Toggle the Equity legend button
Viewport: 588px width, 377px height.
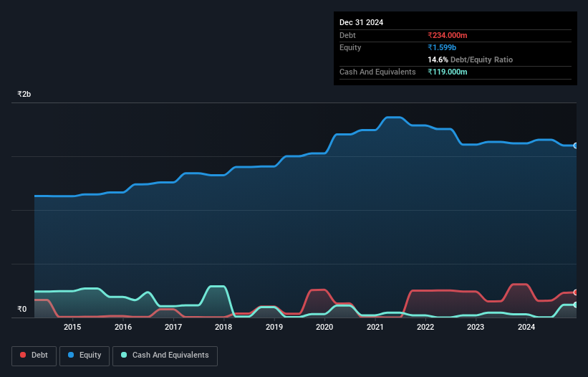(85, 355)
